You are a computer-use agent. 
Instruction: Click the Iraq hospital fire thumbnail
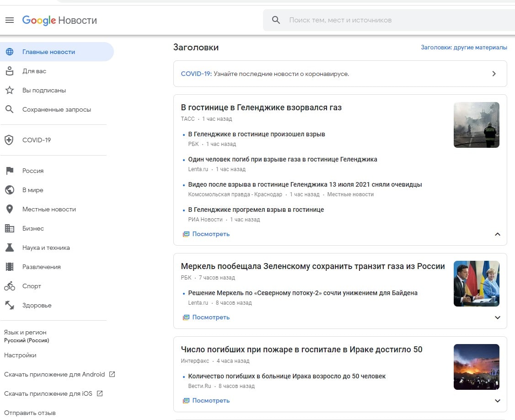476,367
